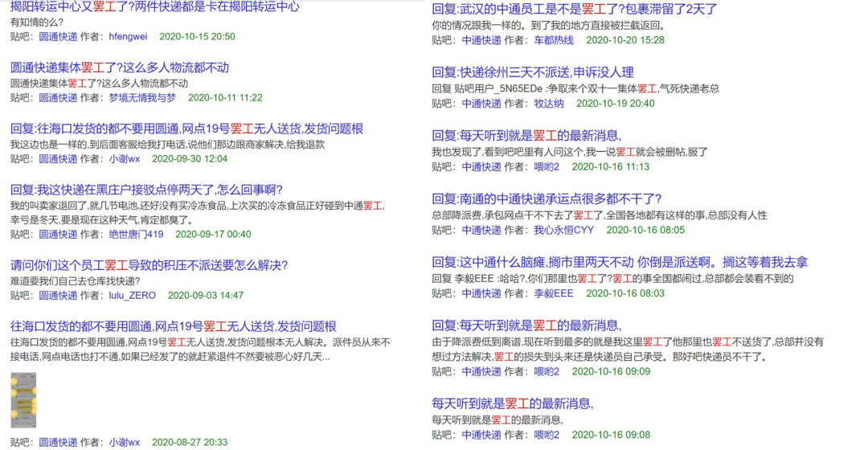The width and height of the screenshot is (868, 450).
Task: Open '回复:每天听到就是罢工的最新消息' dated 09:09
Action: point(526,325)
